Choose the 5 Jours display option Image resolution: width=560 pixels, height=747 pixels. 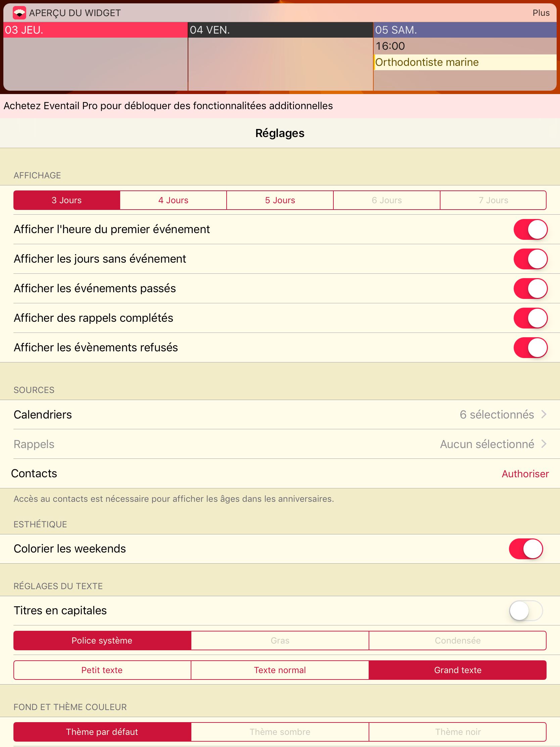[x=280, y=200]
